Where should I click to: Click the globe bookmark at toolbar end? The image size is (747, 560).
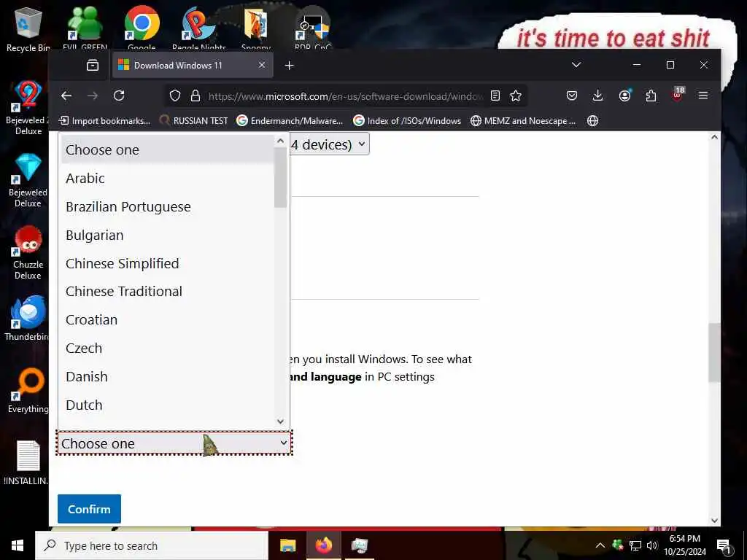[592, 121]
